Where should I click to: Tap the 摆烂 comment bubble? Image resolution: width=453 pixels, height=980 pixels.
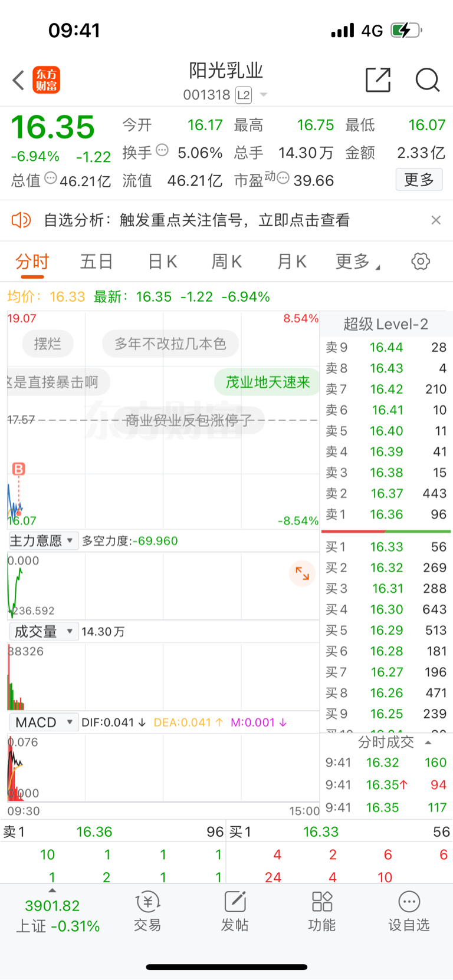[x=48, y=344]
